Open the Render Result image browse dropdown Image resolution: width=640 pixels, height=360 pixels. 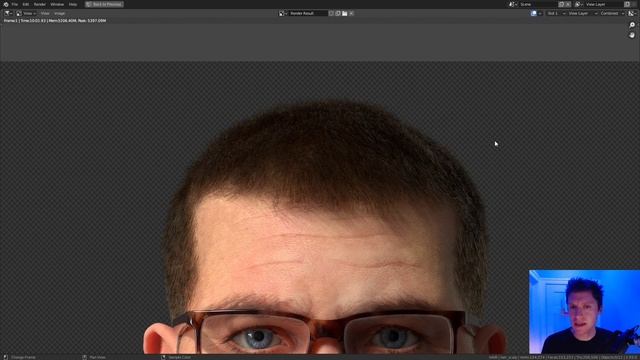click(283, 13)
